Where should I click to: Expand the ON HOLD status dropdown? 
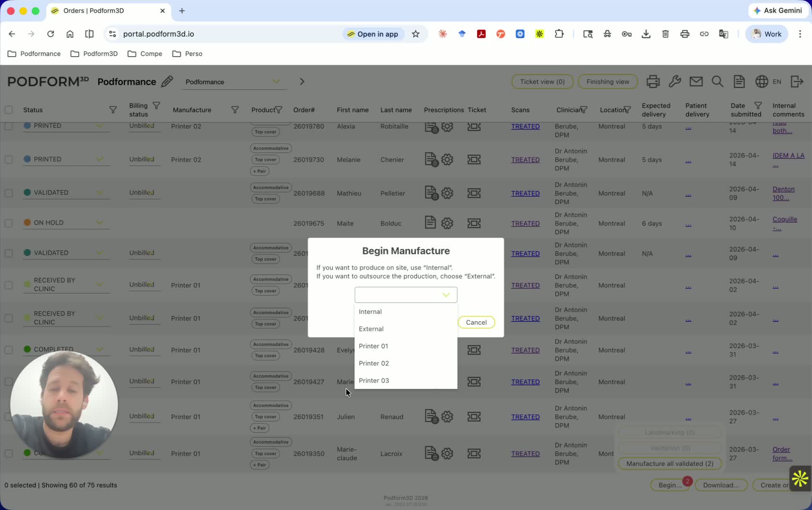(99, 223)
